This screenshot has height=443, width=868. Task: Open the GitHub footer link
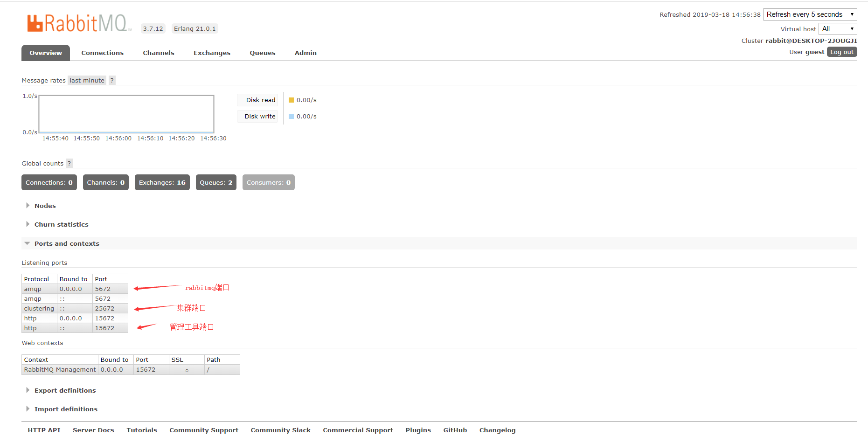pyautogui.click(x=455, y=430)
